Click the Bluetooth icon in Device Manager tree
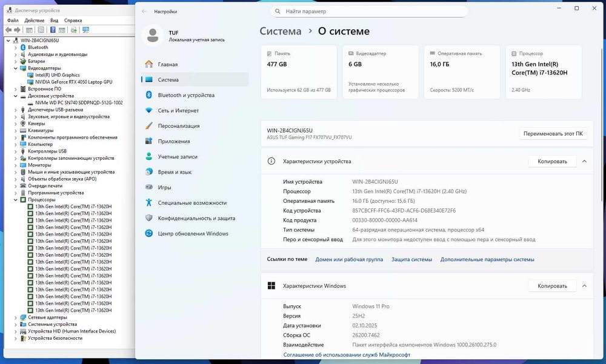This screenshot has height=364, width=606. (23, 47)
